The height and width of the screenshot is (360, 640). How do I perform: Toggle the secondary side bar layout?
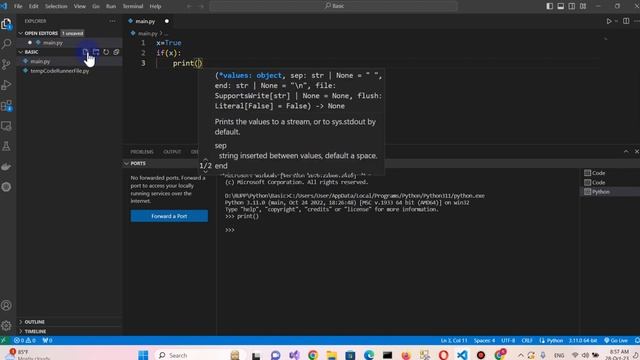[x=572, y=6]
